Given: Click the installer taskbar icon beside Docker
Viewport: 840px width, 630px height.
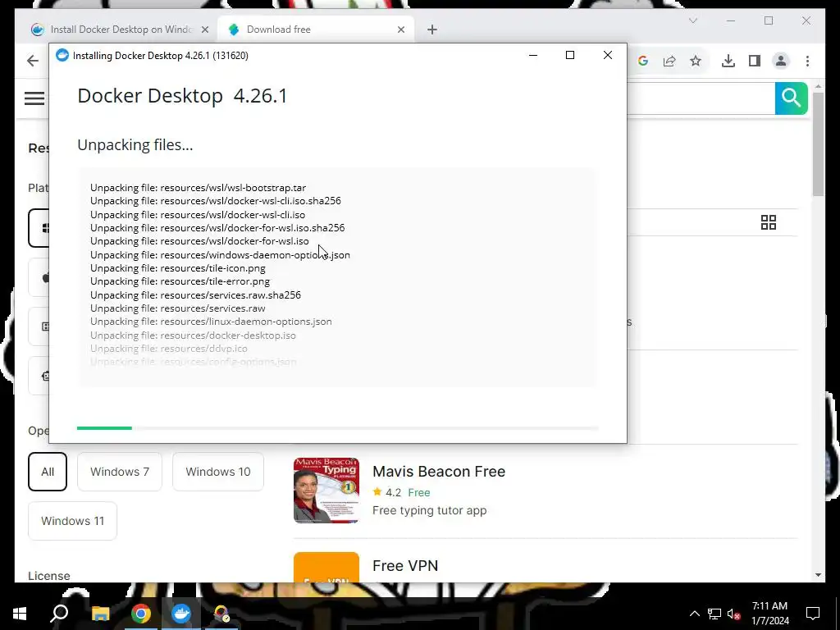Looking at the screenshot, I should (x=221, y=614).
